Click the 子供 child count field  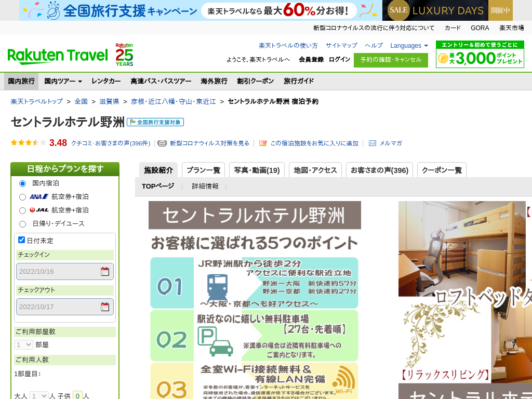click(x=78, y=395)
